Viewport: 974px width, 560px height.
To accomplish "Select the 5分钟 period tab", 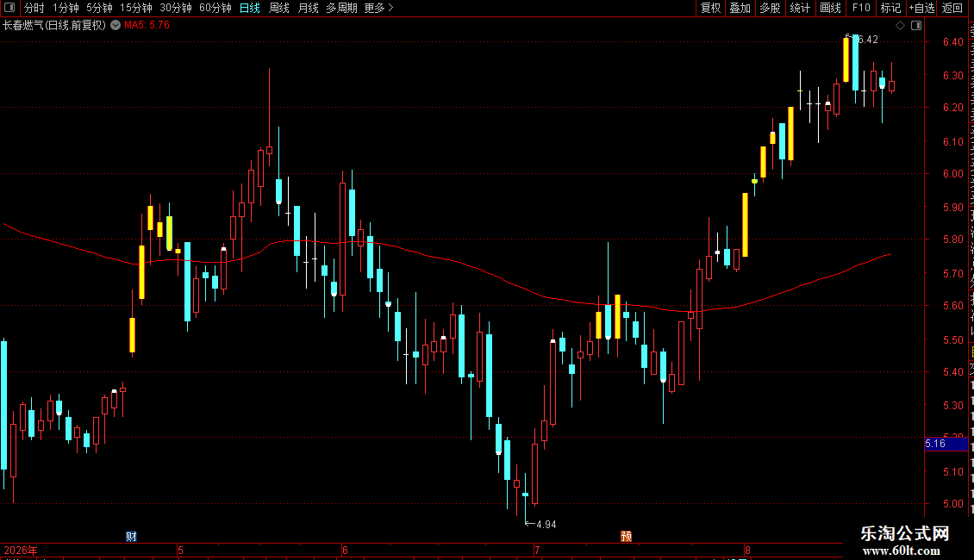I will tap(99, 8).
